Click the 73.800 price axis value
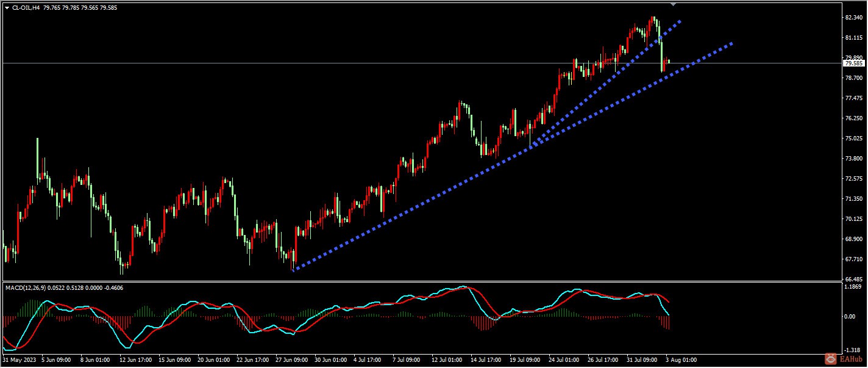This screenshot has height=368, width=868. click(x=853, y=159)
